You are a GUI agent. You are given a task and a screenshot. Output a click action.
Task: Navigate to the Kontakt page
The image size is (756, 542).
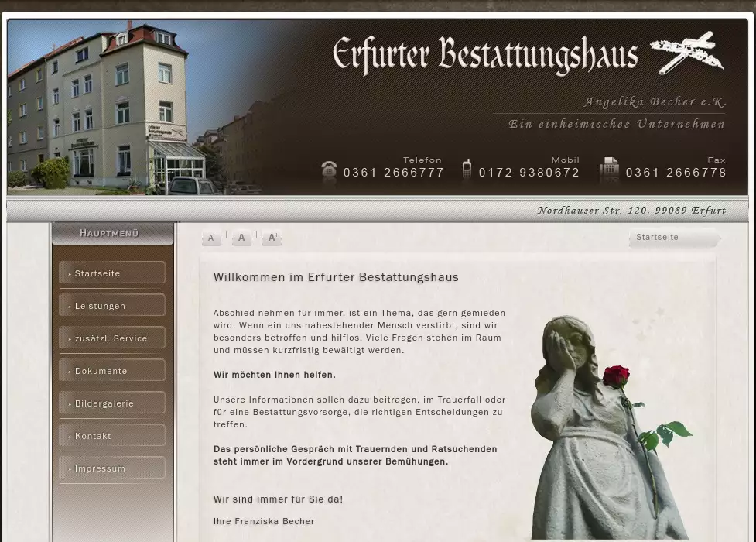pos(112,436)
